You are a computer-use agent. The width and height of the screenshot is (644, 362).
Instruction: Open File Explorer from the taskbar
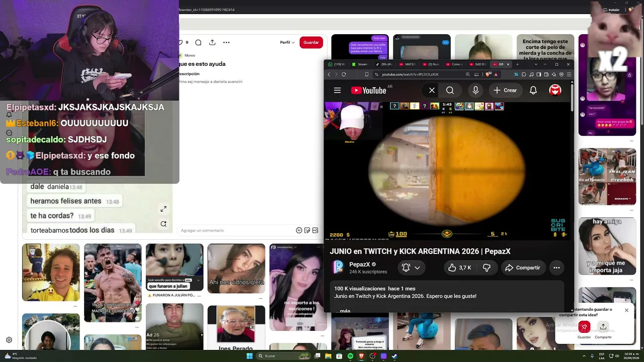328,356
